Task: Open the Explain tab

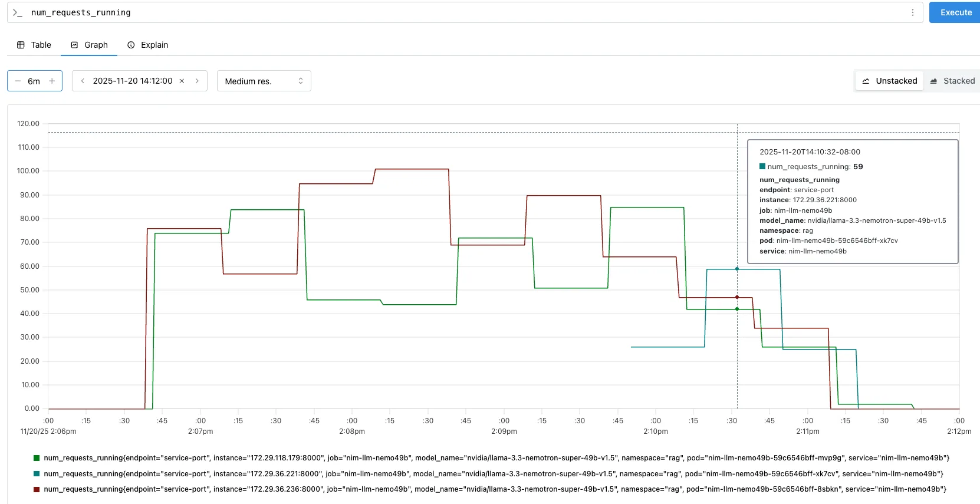Action: [x=147, y=45]
